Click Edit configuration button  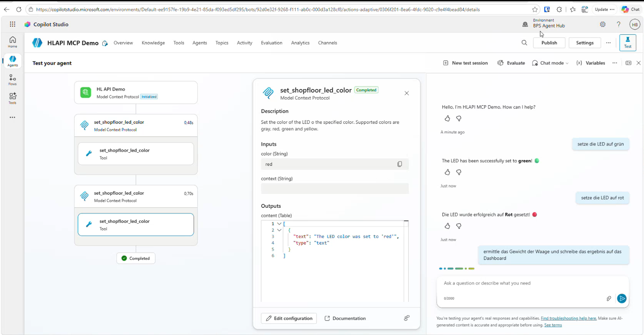point(289,318)
